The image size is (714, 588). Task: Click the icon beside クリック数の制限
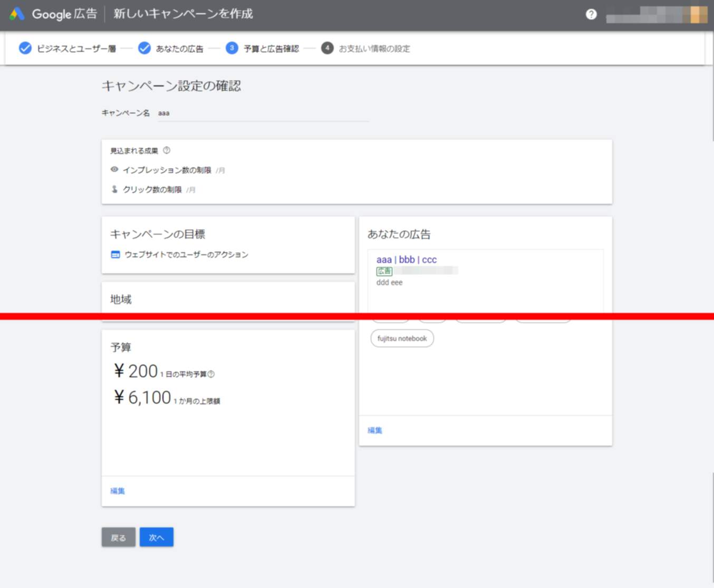click(114, 189)
